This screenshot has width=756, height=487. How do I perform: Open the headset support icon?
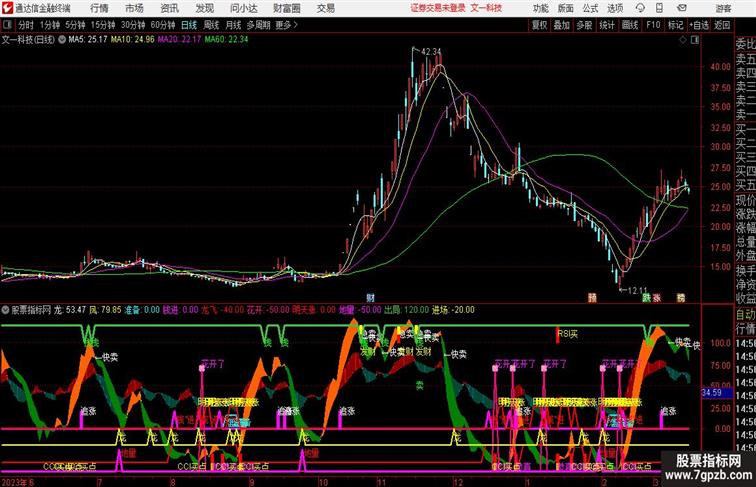pyautogui.click(x=640, y=8)
